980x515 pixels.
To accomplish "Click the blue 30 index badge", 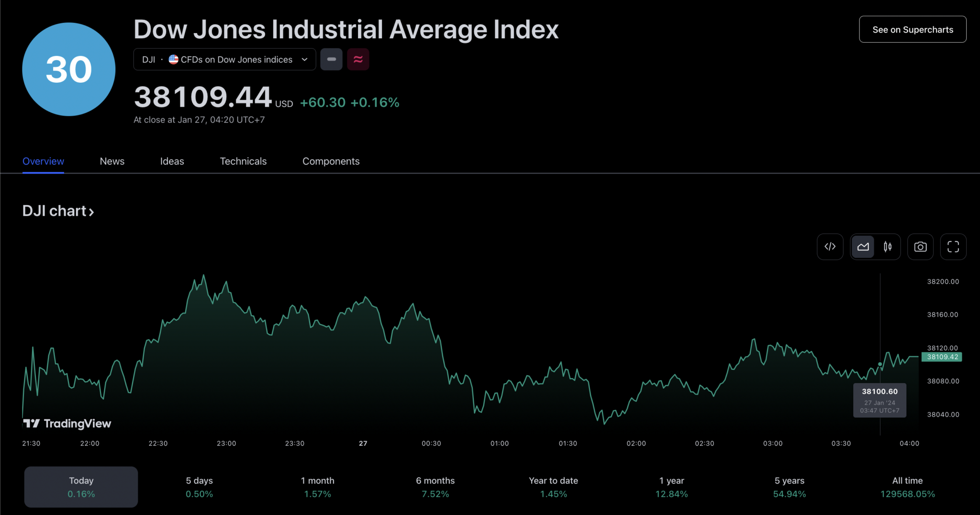I will (68, 69).
